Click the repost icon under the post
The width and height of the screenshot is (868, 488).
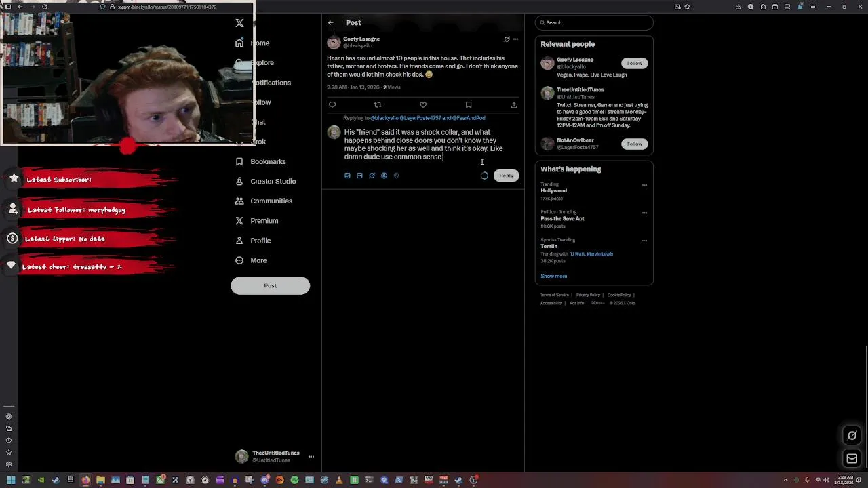(378, 105)
